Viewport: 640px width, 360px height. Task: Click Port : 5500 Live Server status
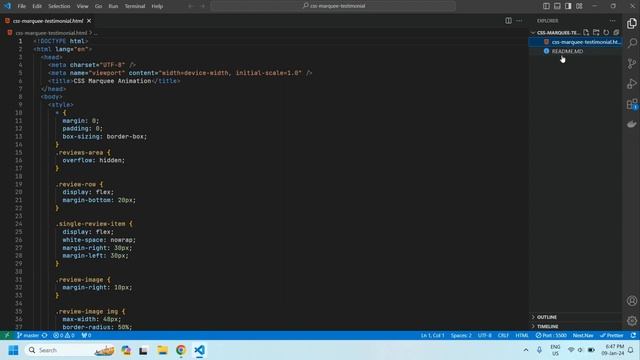pyautogui.click(x=551, y=336)
